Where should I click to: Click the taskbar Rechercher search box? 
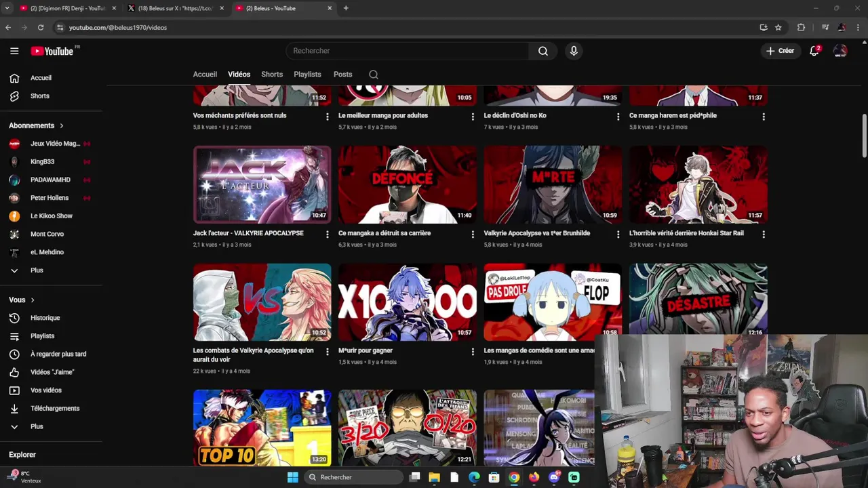(x=352, y=477)
